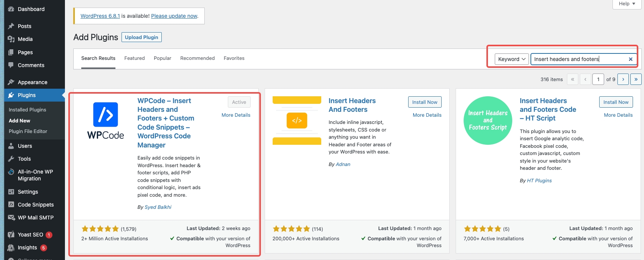Switch to the Favorites tab
The height and width of the screenshot is (260, 644).
(234, 58)
